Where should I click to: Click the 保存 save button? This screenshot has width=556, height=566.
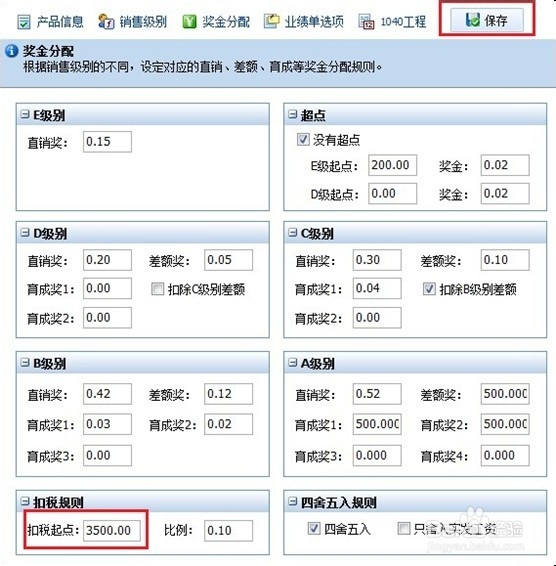click(487, 20)
